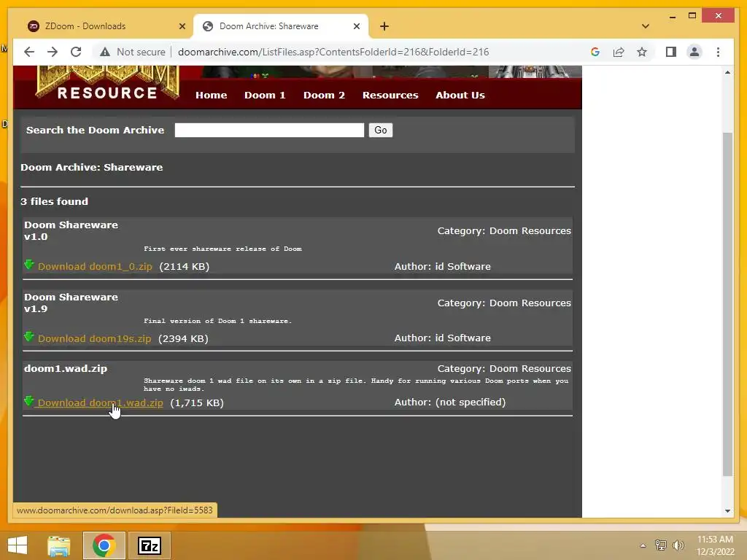Image resolution: width=747 pixels, height=560 pixels.
Task: Open the Resources menu
Action: (390, 96)
